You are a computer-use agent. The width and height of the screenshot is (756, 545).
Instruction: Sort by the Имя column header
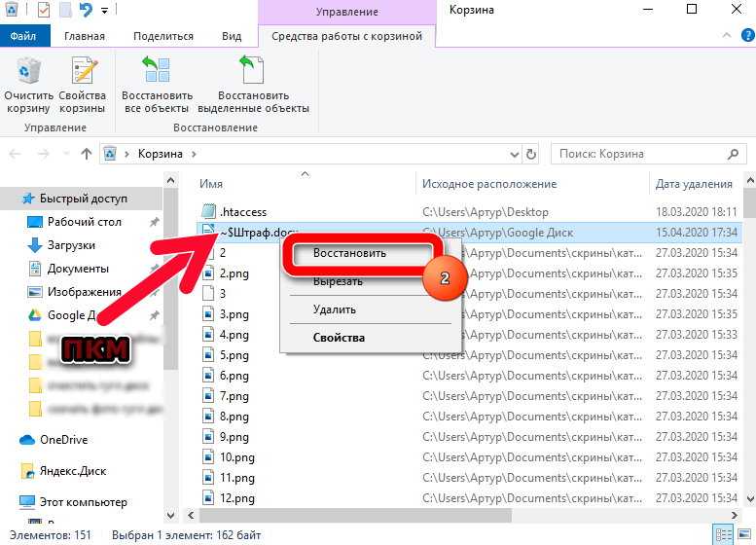(211, 184)
